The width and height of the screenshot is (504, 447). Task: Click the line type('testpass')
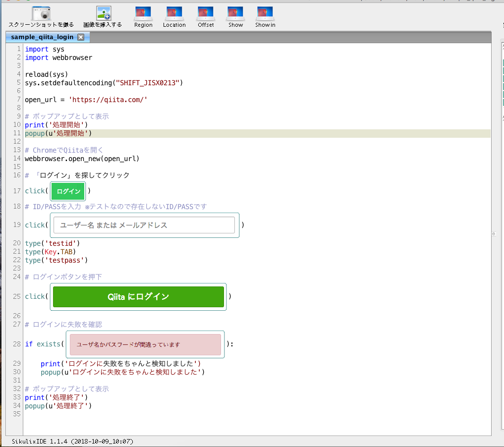[x=56, y=260]
